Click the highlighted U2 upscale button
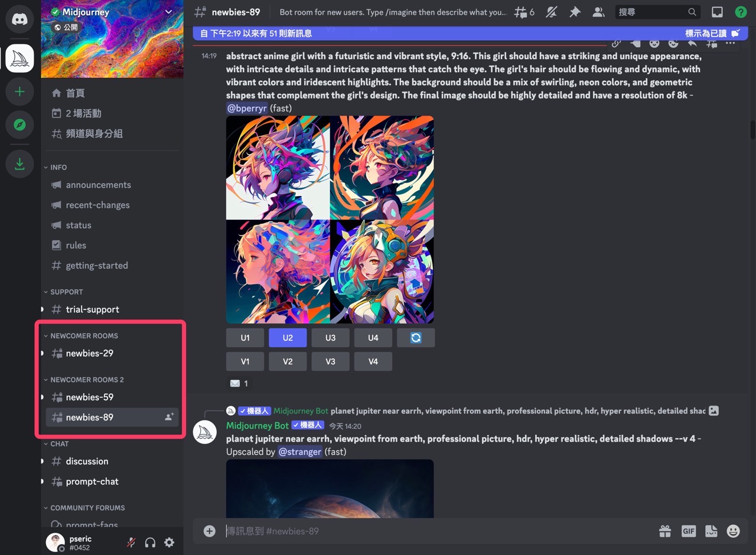The width and height of the screenshot is (756, 555). 288,338
